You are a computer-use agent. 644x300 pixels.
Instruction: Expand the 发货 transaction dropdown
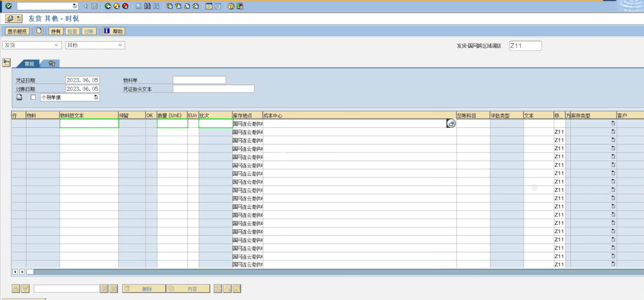[x=56, y=45]
